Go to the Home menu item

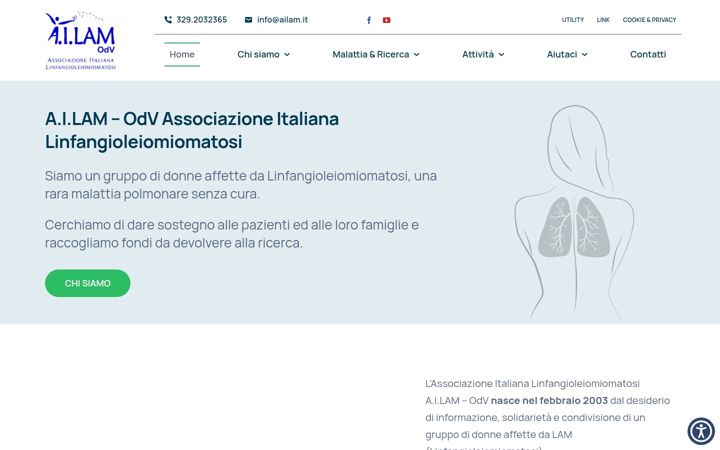coord(182,54)
